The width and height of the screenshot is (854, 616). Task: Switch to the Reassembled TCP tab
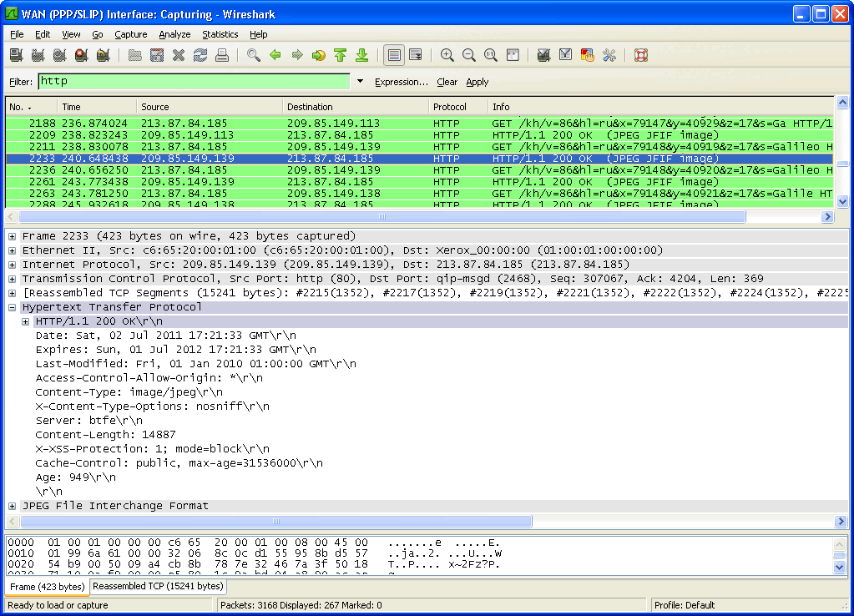coord(158,587)
